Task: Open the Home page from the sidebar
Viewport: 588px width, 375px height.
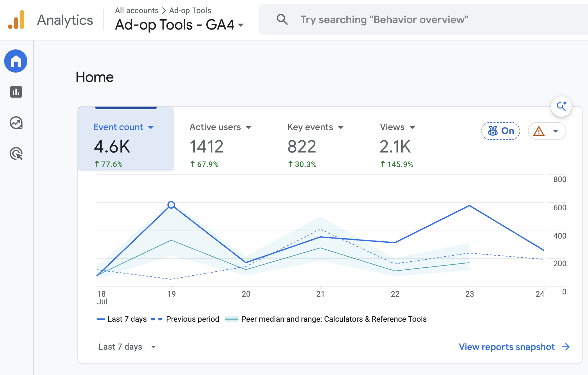Action: click(16, 61)
